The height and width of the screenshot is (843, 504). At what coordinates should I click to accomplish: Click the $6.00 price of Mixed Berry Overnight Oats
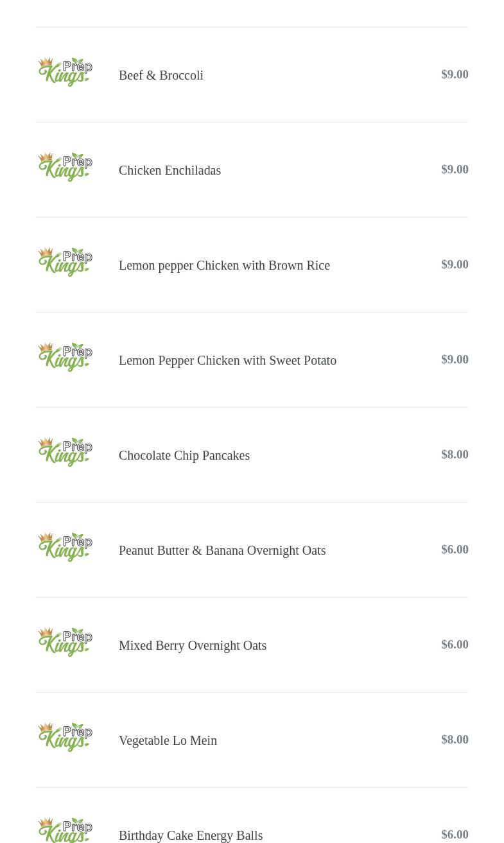pyautogui.click(x=455, y=644)
